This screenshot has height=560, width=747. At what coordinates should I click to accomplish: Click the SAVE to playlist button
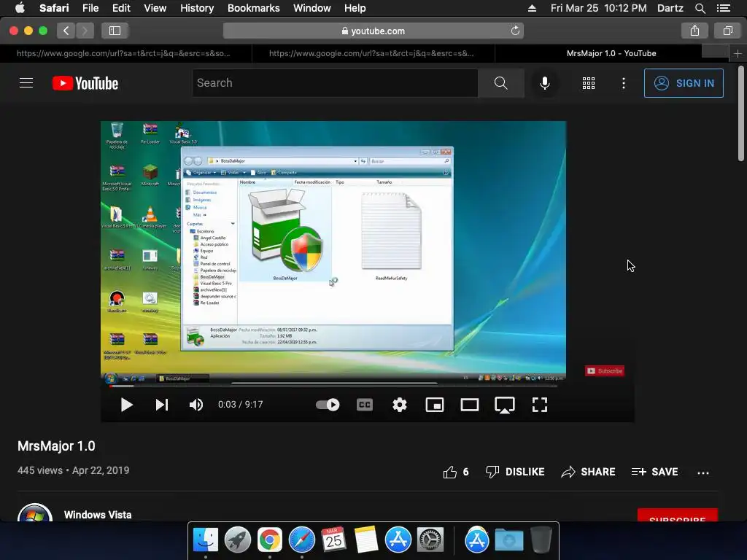[654, 472]
